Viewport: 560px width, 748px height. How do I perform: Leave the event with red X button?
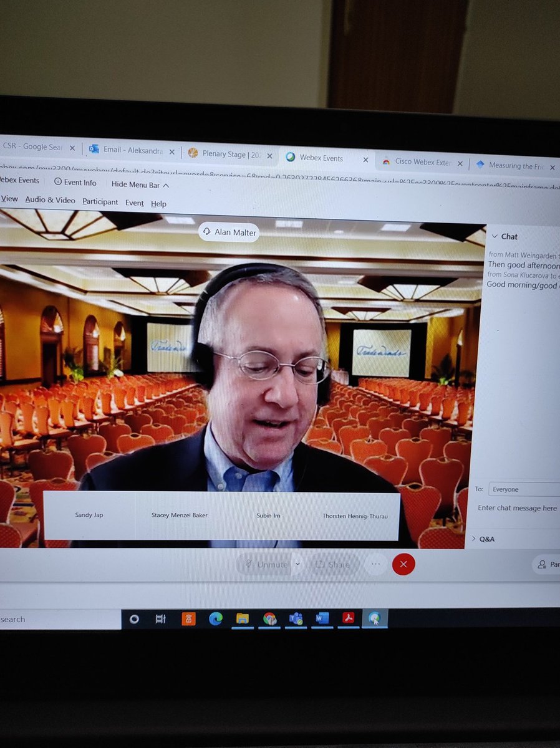pyautogui.click(x=403, y=563)
